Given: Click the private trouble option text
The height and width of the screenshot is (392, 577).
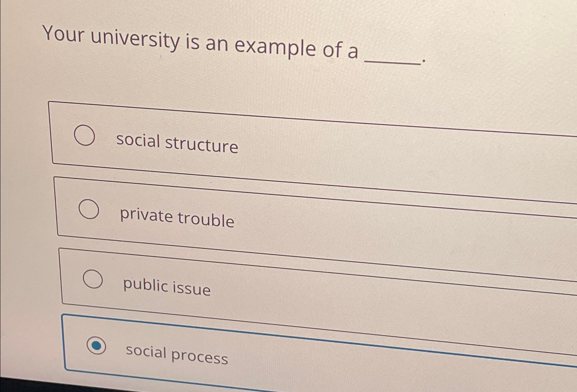Looking at the screenshot, I should (177, 217).
